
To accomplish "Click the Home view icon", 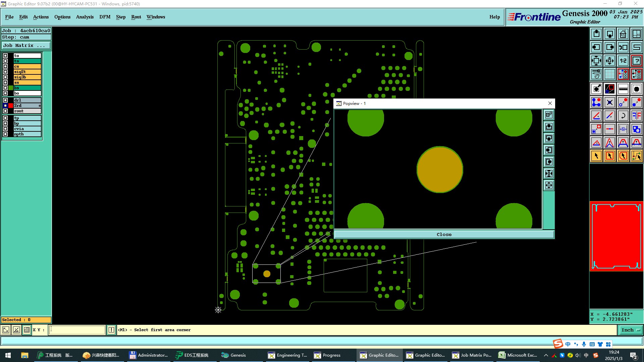I will tap(623, 34).
